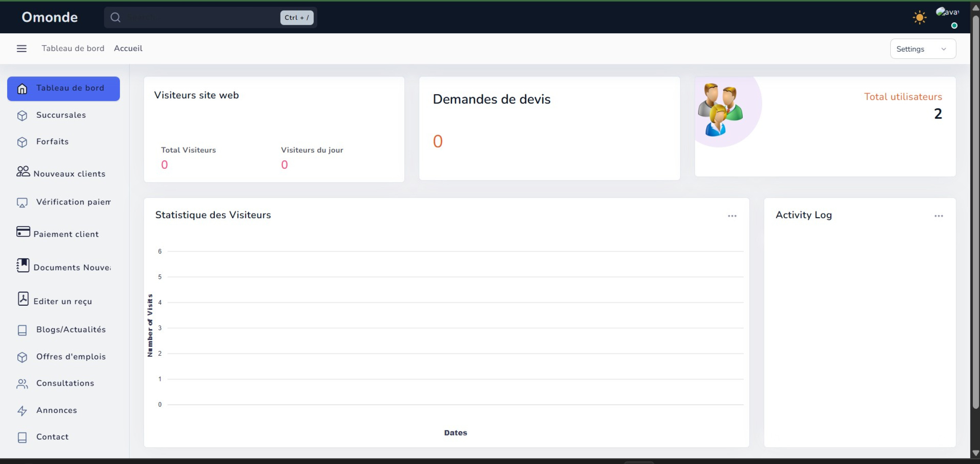This screenshot has height=464, width=980.
Task: Click the search magnifier icon
Action: (115, 17)
